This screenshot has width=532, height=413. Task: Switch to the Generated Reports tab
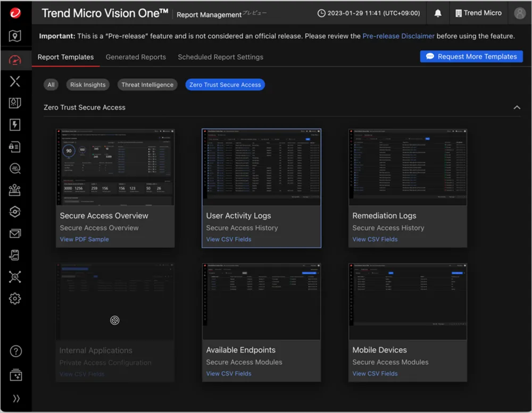[136, 57]
